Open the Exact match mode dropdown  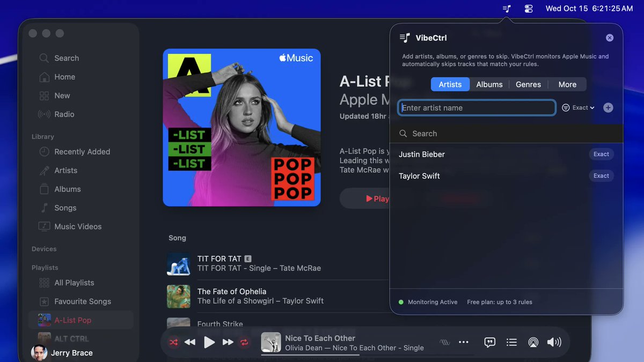point(578,108)
